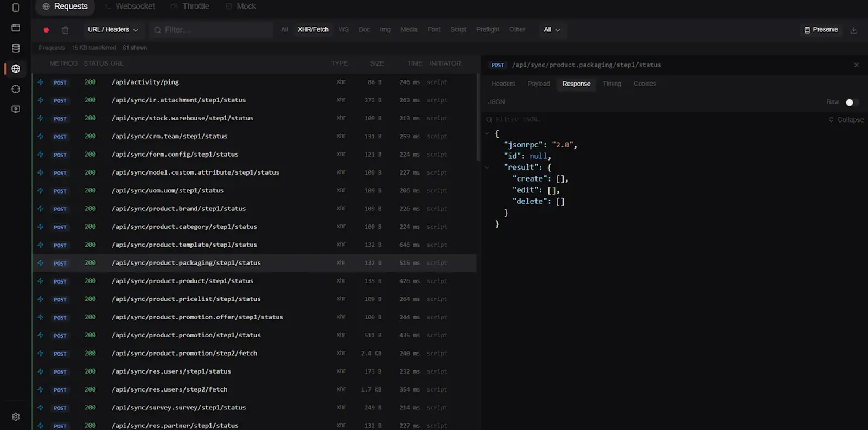The height and width of the screenshot is (430, 868).
Task: Open the Headers tab in details panel
Action: 503,84
